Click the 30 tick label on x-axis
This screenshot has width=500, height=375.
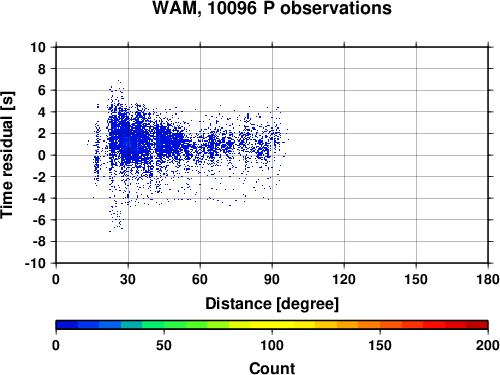tap(128, 279)
